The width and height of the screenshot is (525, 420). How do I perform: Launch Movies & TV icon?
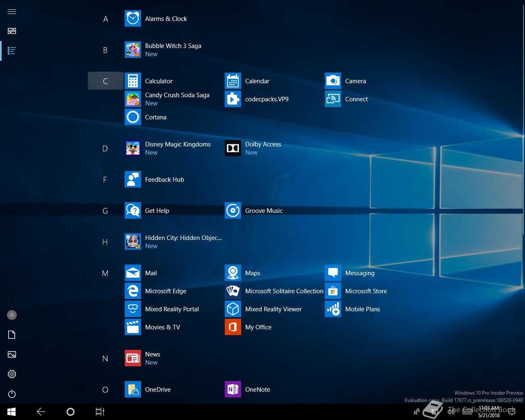click(133, 327)
